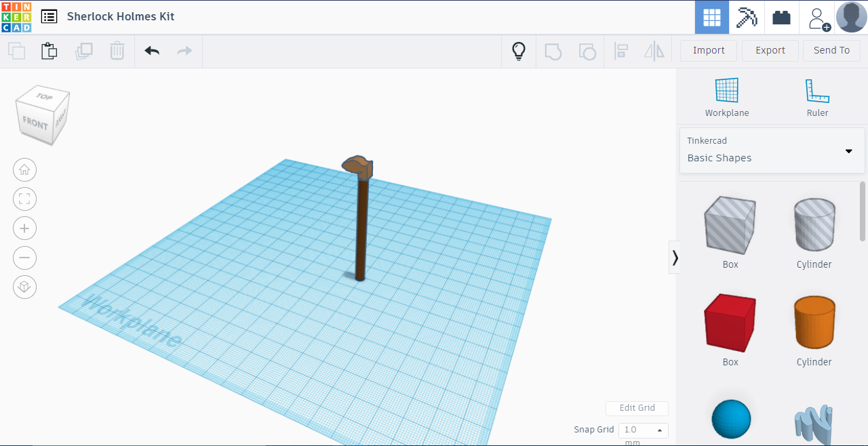Click the Import button

click(708, 50)
